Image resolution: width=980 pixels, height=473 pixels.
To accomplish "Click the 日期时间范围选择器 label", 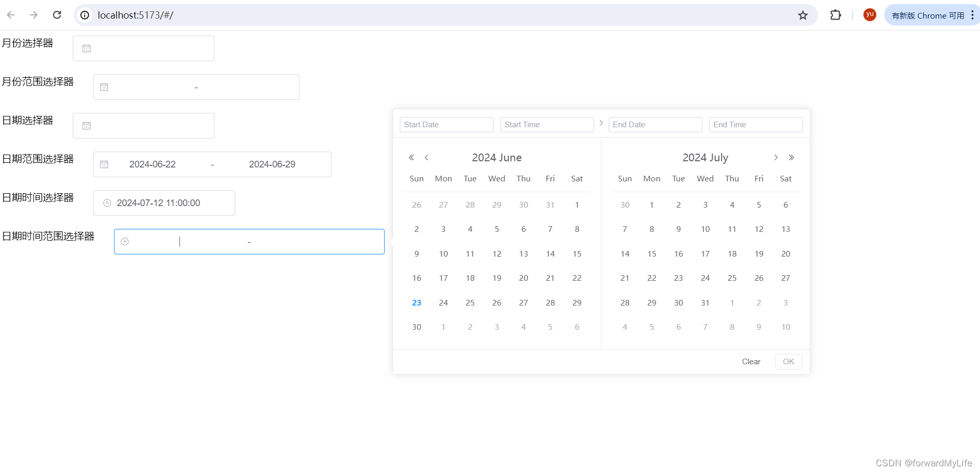I will click(48, 236).
